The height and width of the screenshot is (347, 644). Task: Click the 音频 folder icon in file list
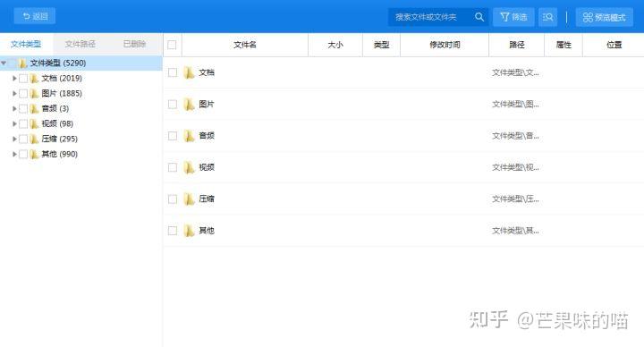coord(189,136)
